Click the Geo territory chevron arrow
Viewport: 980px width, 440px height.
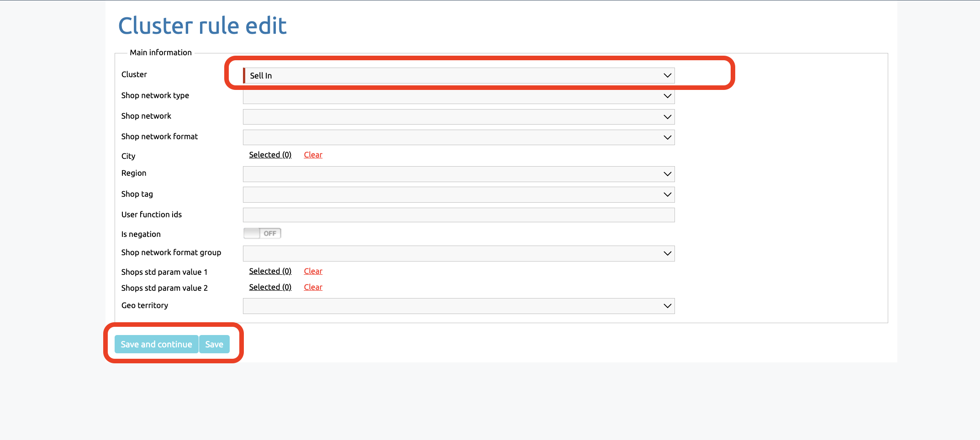(x=667, y=306)
